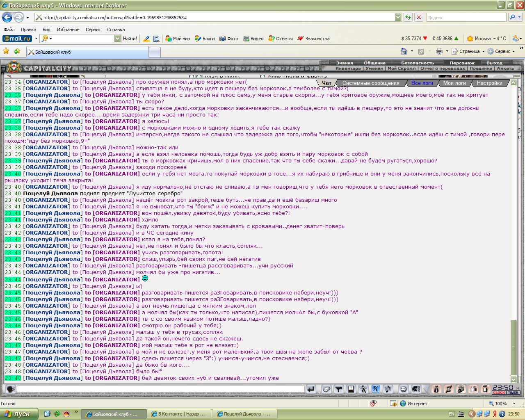Image resolution: width=525 pixels, height=420 pixels.
Task: Refresh the page with the reload icon
Action: [x=408, y=17]
